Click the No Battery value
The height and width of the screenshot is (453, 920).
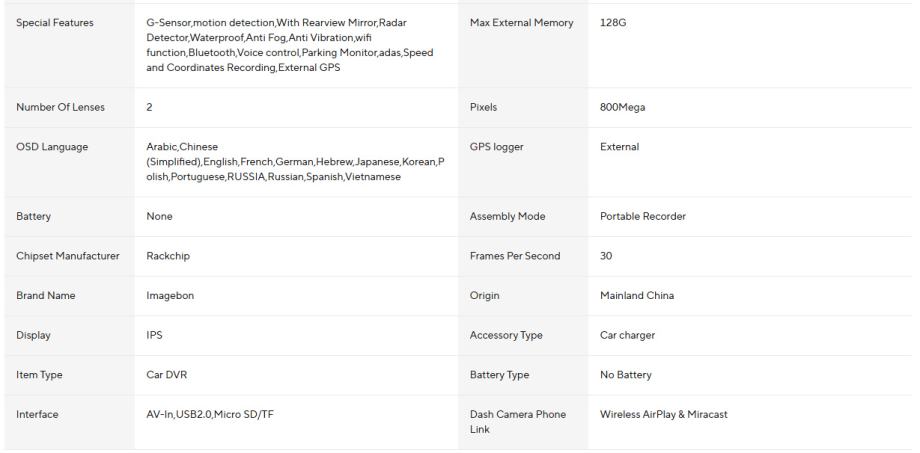pos(626,375)
